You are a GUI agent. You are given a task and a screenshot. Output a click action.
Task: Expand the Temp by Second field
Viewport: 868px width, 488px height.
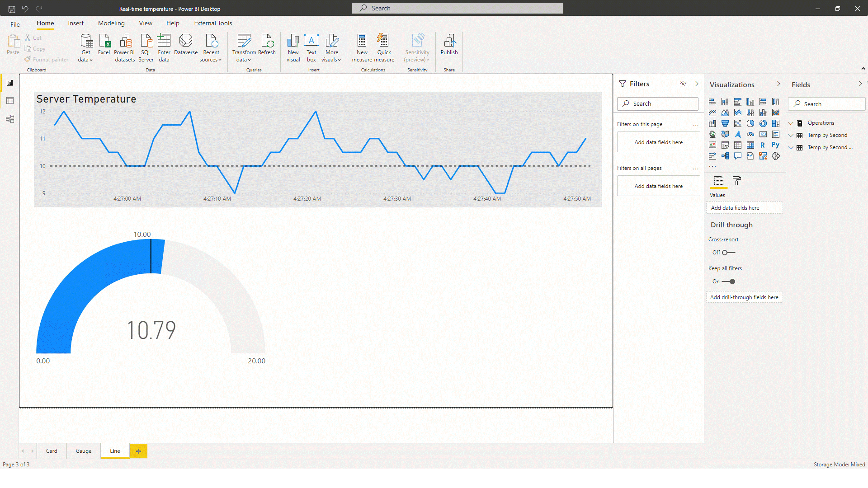pos(793,135)
